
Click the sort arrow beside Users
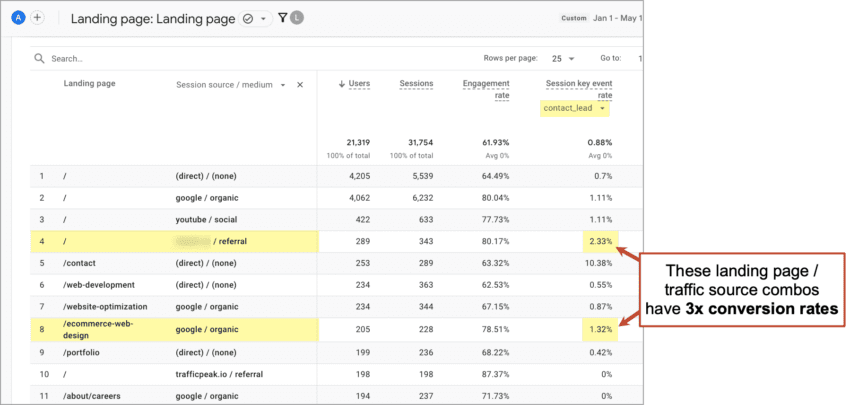(x=342, y=84)
